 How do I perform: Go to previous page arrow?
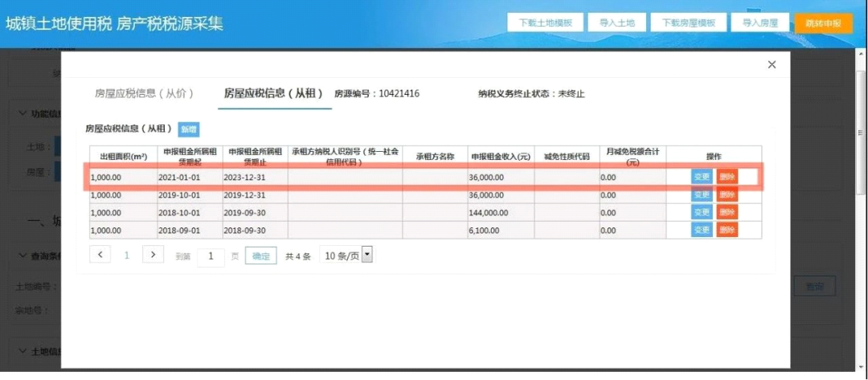(100, 255)
